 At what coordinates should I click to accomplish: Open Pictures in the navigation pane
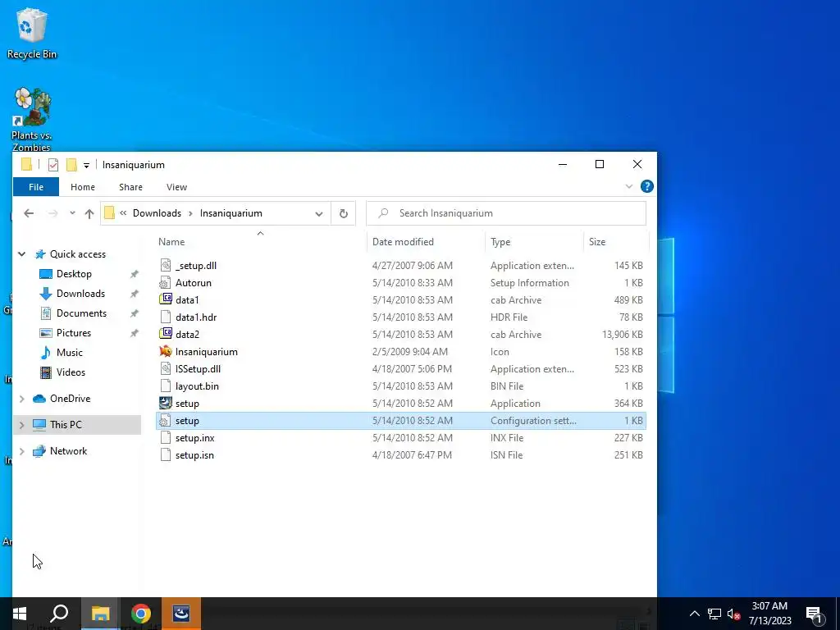coord(73,333)
